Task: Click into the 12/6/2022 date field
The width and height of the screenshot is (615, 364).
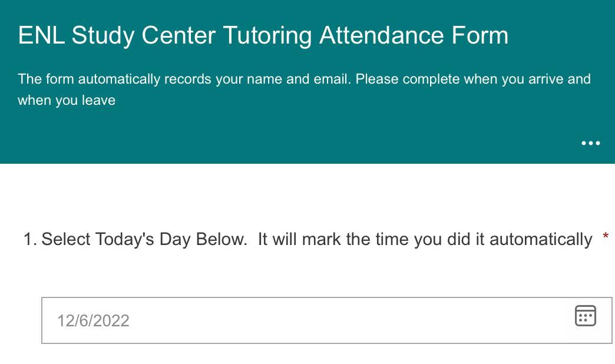Action: pyautogui.click(x=93, y=320)
